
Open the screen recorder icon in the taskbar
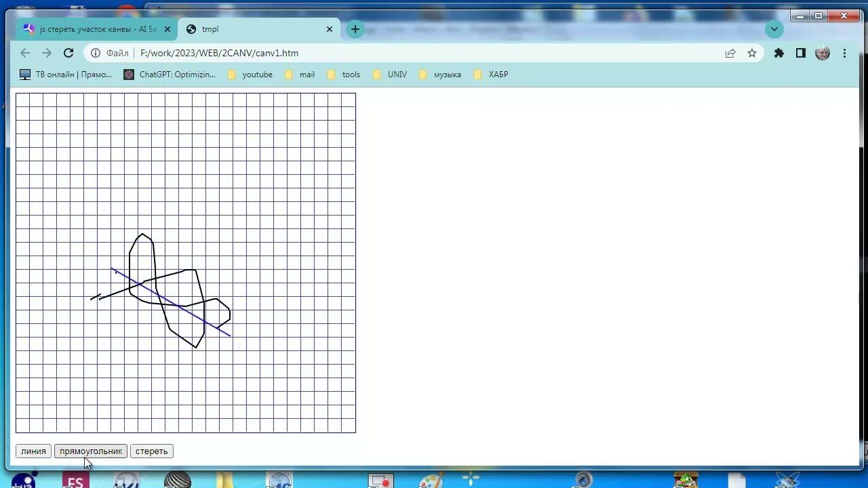click(x=381, y=481)
